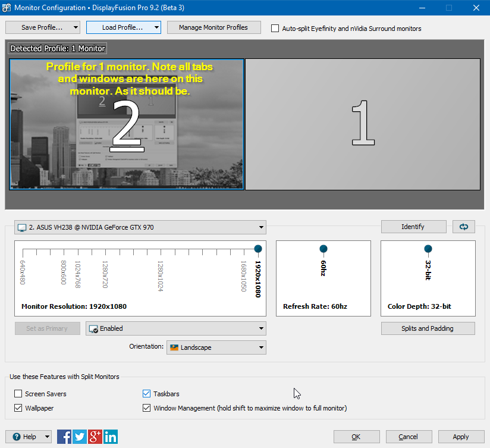490x448 pixels.
Task: Click the Twitter social icon
Action: point(80,437)
